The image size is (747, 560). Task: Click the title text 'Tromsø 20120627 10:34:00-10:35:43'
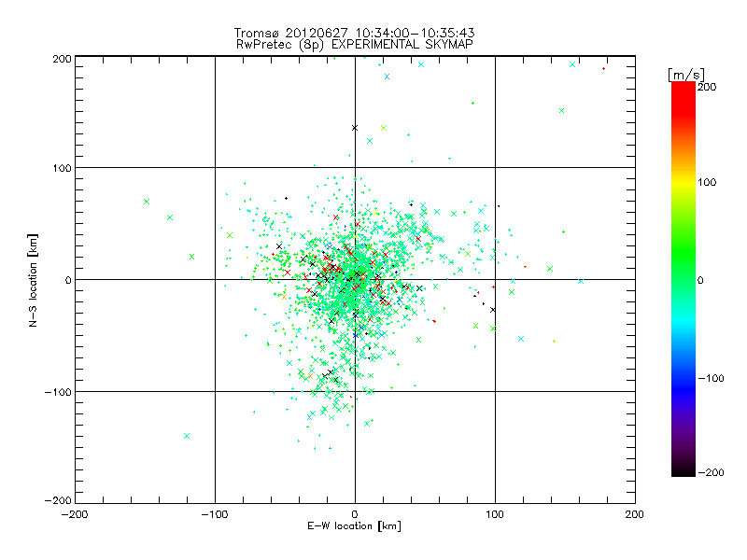click(354, 33)
